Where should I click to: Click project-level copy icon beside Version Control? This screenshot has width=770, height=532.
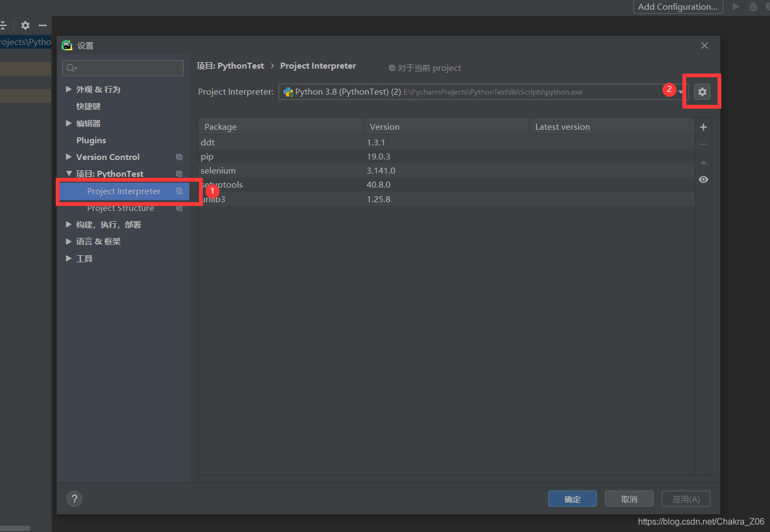coord(179,157)
